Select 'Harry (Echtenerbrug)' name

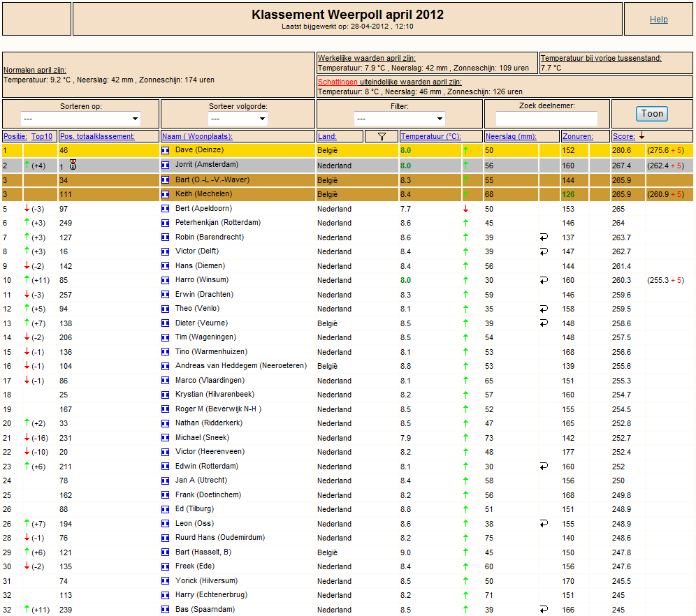211,595
